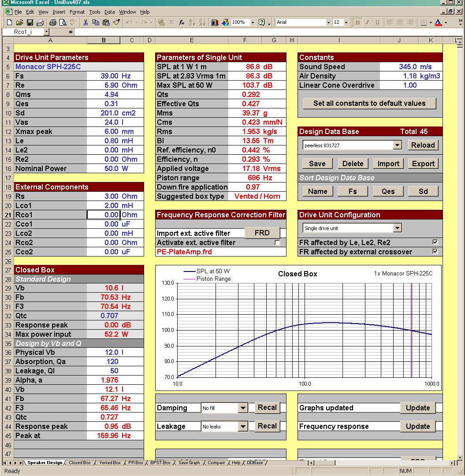Click the Paste clipboard icon

(x=106, y=22)
